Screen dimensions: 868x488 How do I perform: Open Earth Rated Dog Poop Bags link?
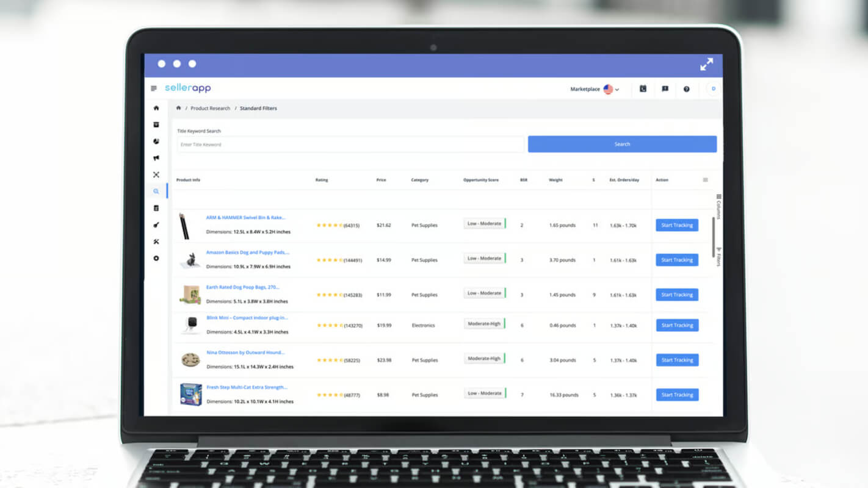point(243,287)
